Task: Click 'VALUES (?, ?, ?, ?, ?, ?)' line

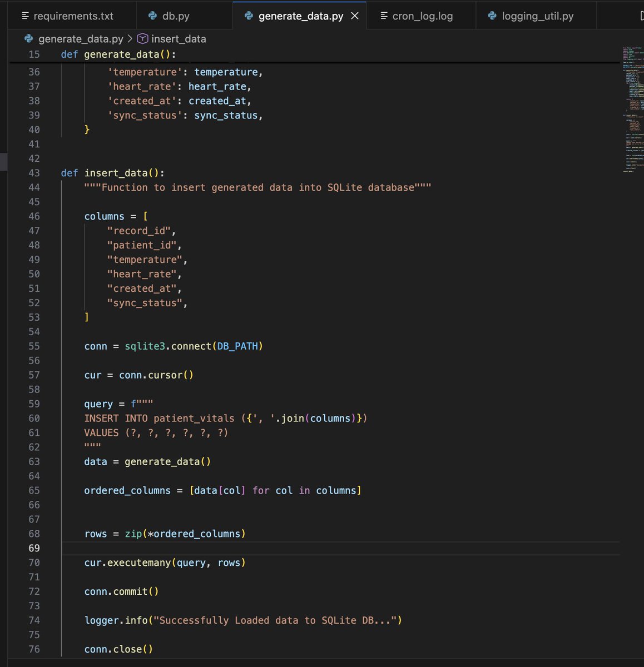Action: tap(156, 433)
